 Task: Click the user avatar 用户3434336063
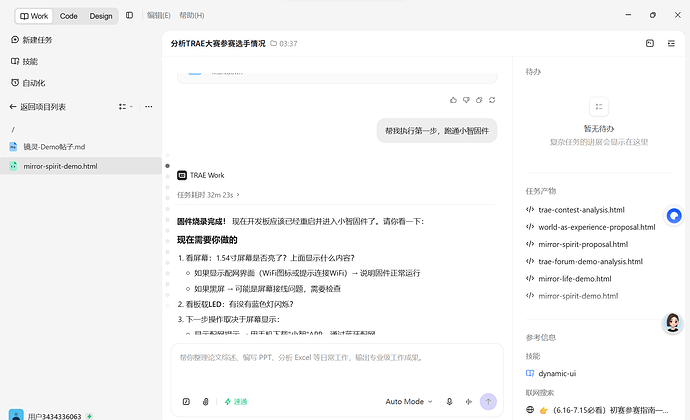(16, 416)
